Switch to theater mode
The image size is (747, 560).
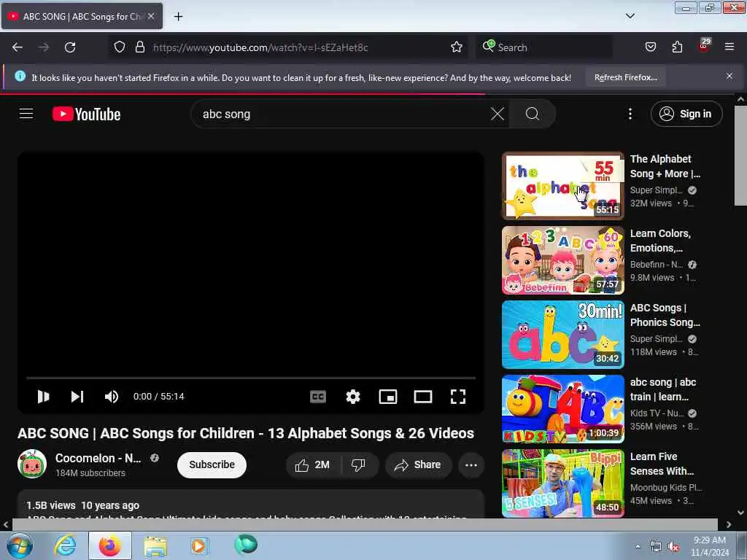point(423,396)
